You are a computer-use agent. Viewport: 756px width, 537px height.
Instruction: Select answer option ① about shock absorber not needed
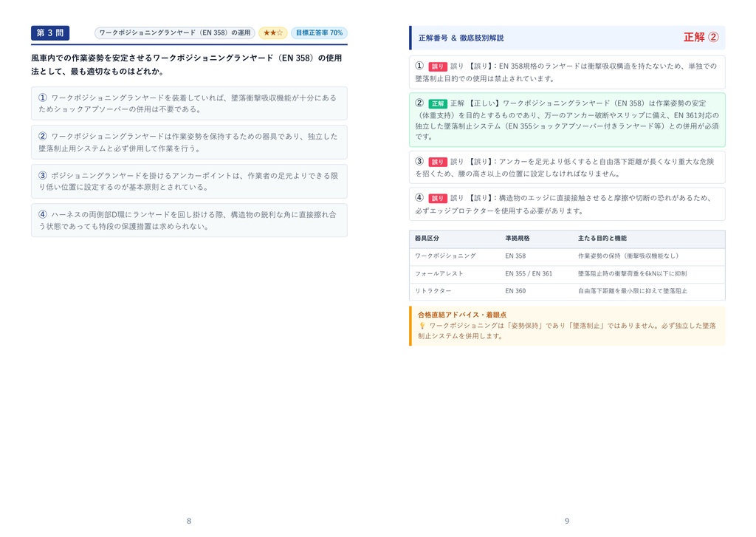189,103
